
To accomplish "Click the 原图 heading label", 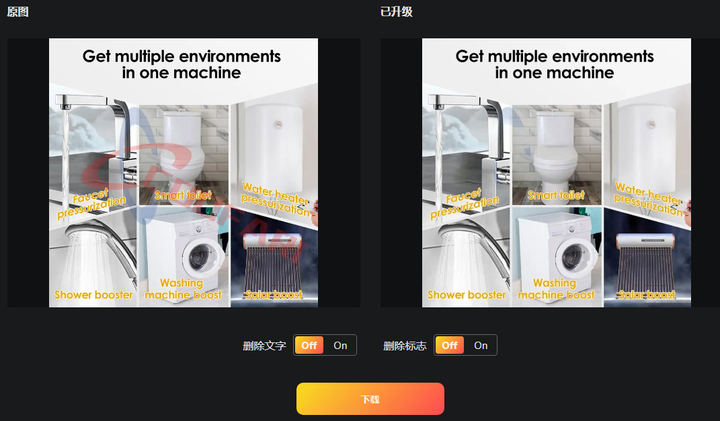I will pos(17,12).
